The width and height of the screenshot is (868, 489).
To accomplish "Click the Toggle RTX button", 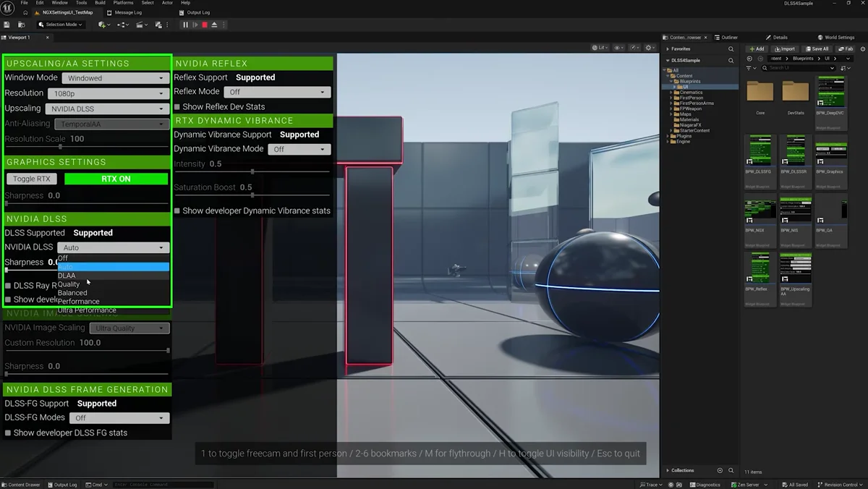I will 32,179.
